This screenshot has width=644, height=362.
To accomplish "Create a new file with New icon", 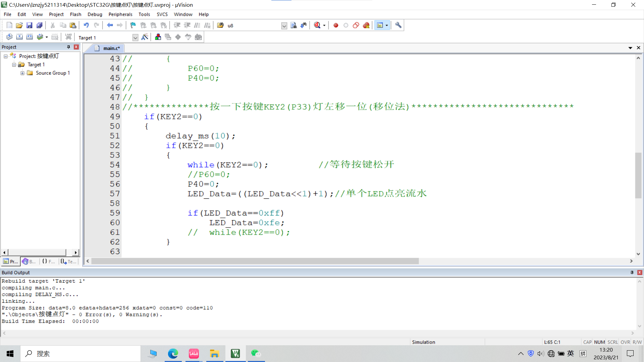I will coord(9,25).
